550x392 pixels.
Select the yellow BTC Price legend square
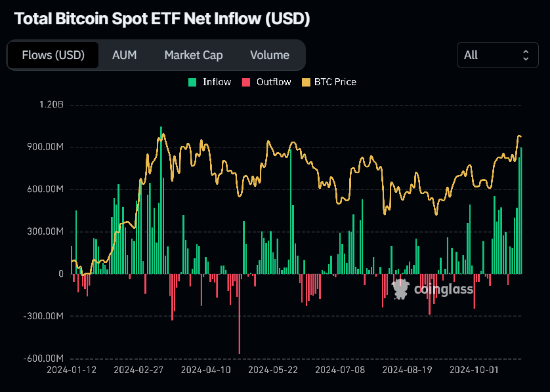(x=305, y=82)
